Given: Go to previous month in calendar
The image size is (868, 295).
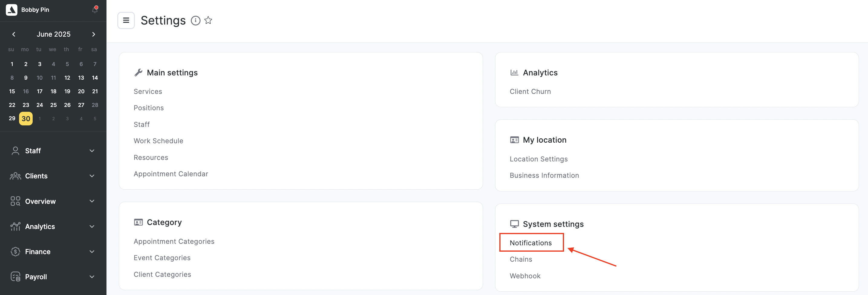Looking at the screenshot, I should pos(14,34).
